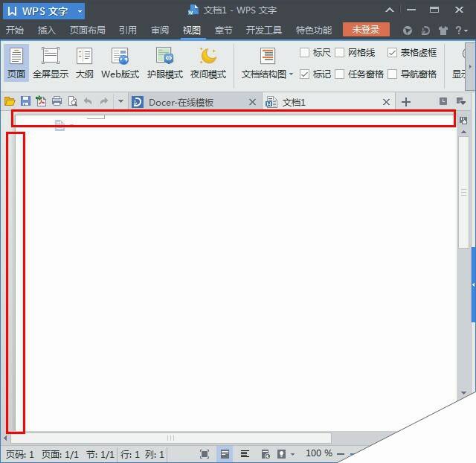This screenshot has height=463, width=476.
Task: Open the 章节 ribbon tab
Action: point(223,31)
